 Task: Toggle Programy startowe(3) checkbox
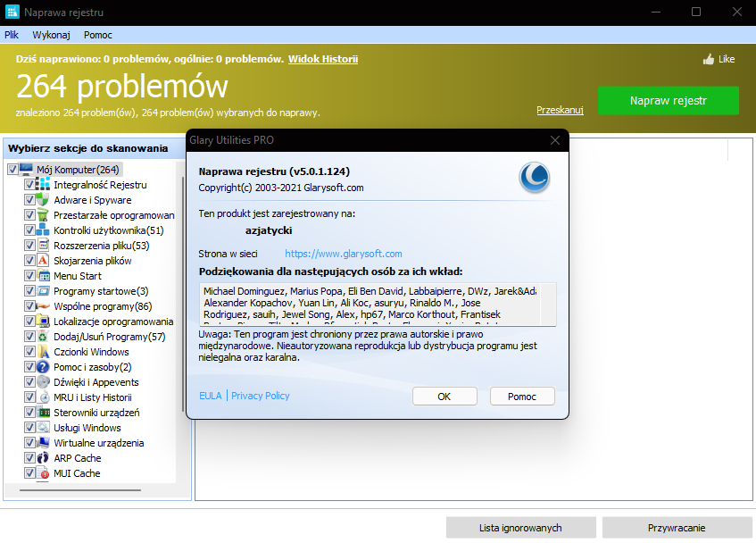[29, 291]
